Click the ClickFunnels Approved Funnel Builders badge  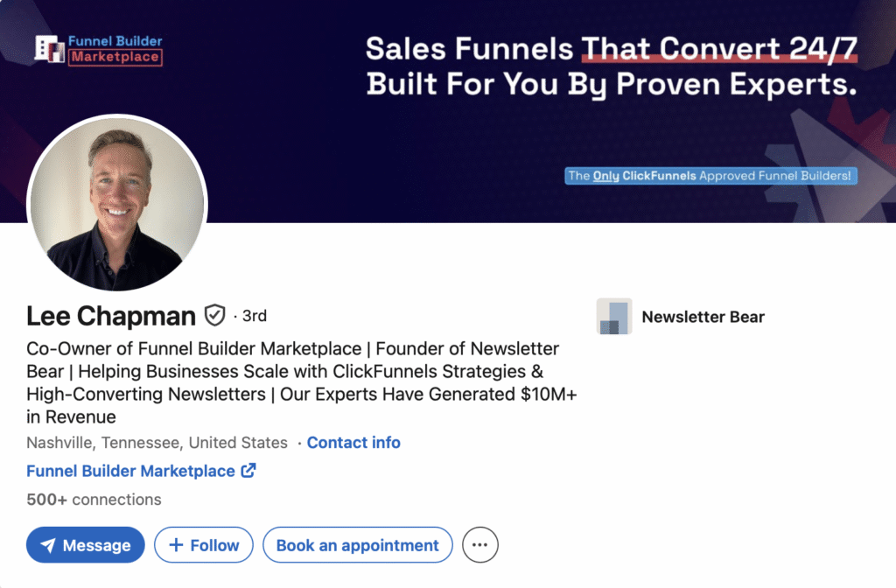click(x=710, y=176)
